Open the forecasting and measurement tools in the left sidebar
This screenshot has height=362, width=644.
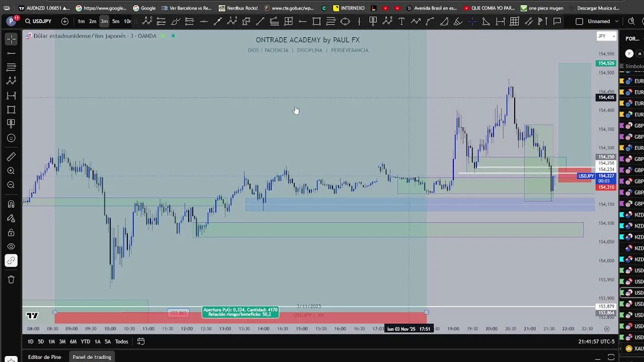coord(11,96)
